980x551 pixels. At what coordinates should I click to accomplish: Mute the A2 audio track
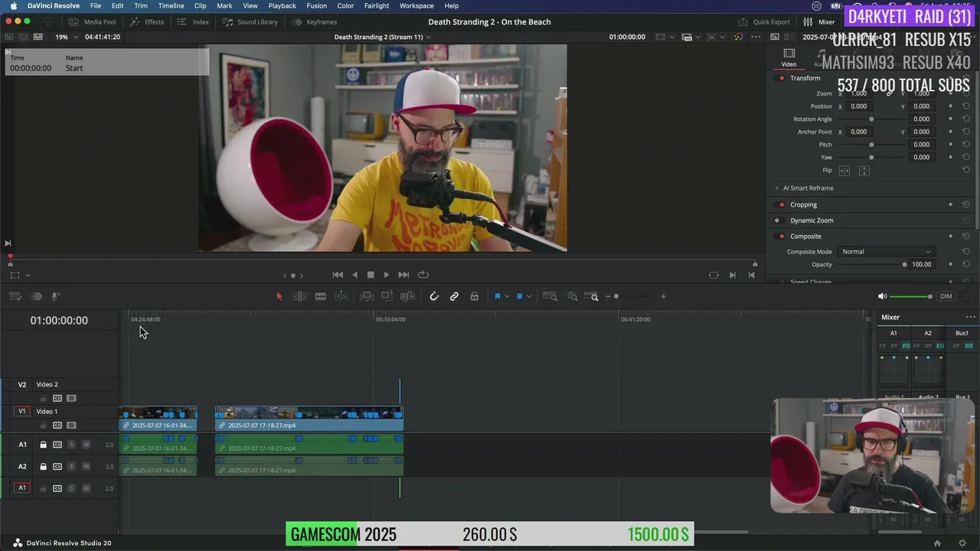click(86, 466)
